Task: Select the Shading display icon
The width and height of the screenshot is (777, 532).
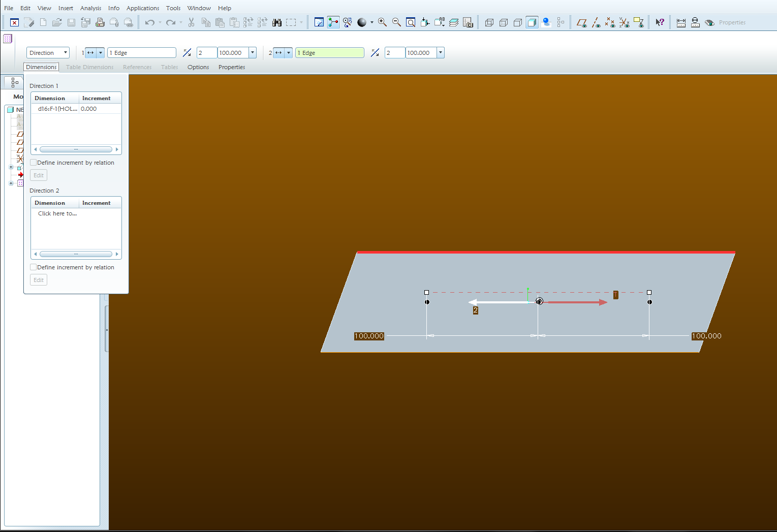Action: click(x=532, y=22)
